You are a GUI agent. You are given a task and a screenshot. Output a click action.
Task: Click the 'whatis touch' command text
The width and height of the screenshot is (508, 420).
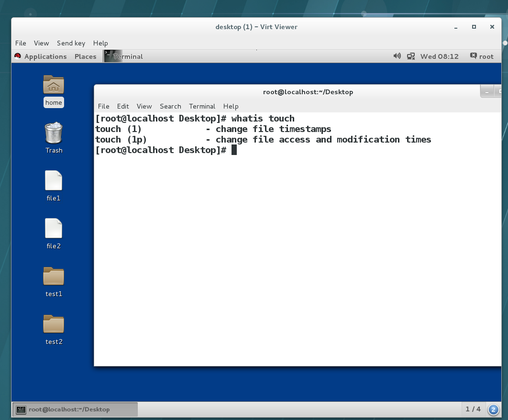[263, 118]
